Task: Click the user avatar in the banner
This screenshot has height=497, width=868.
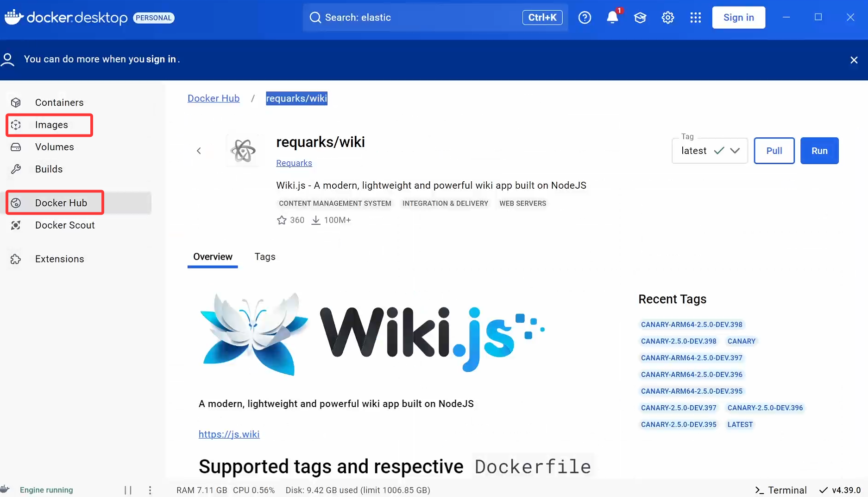Action: tap(7, 59)
